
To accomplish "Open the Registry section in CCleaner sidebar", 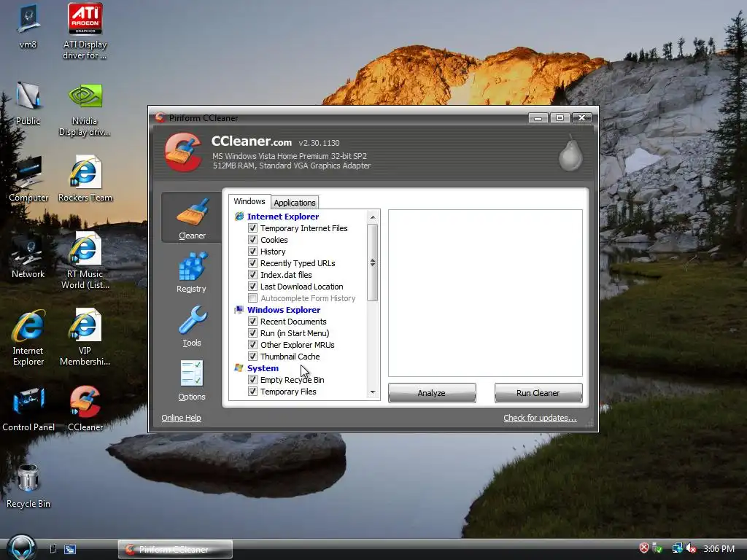I will (192, 273).
